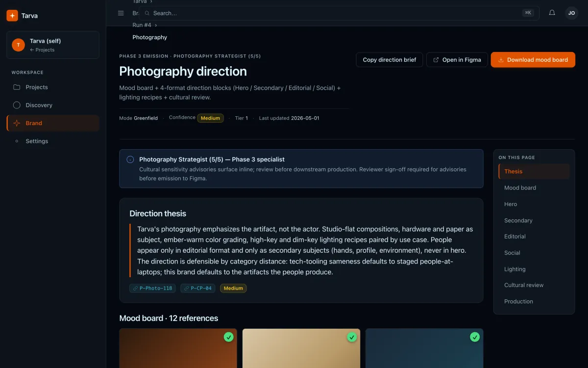Jump to Lighting section
This screenshot has height=368, width=588.
(534, 269)
